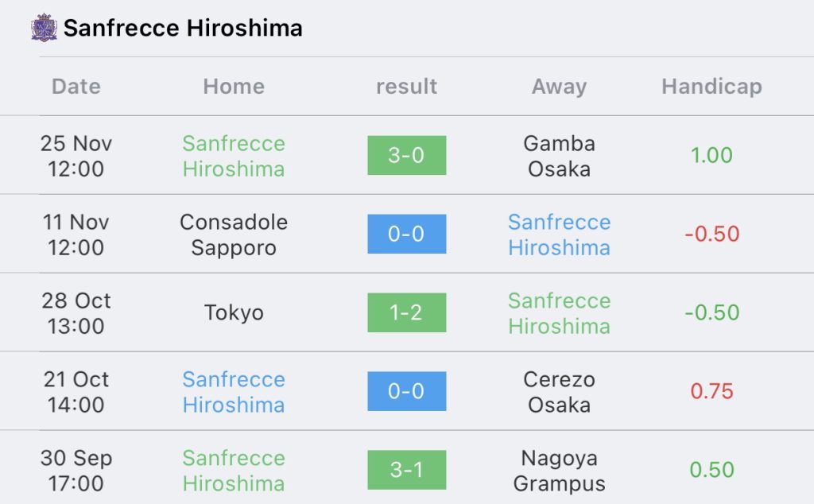Click Consadole Sapporo home team

point(234,235)
